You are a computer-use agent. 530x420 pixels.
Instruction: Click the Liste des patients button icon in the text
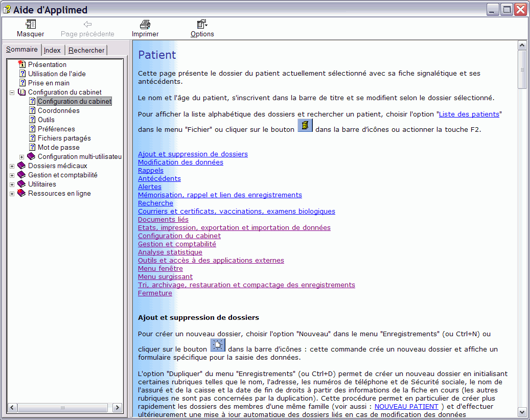coord(305,125)
